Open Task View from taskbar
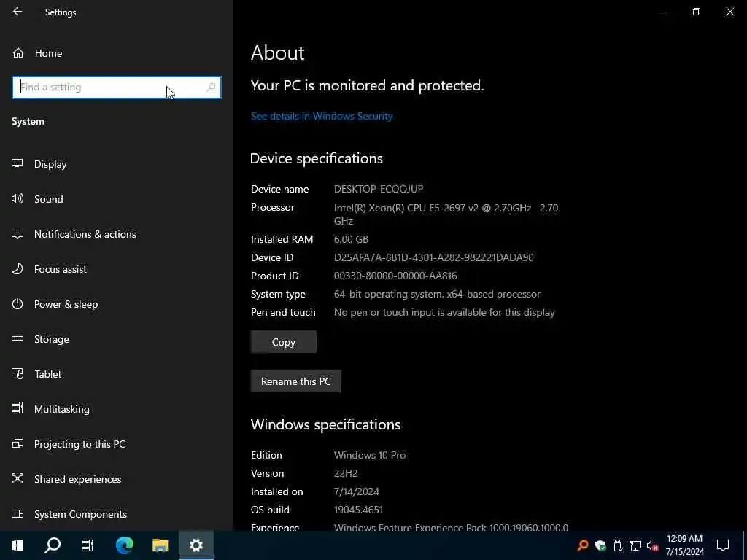 point(88,545)
